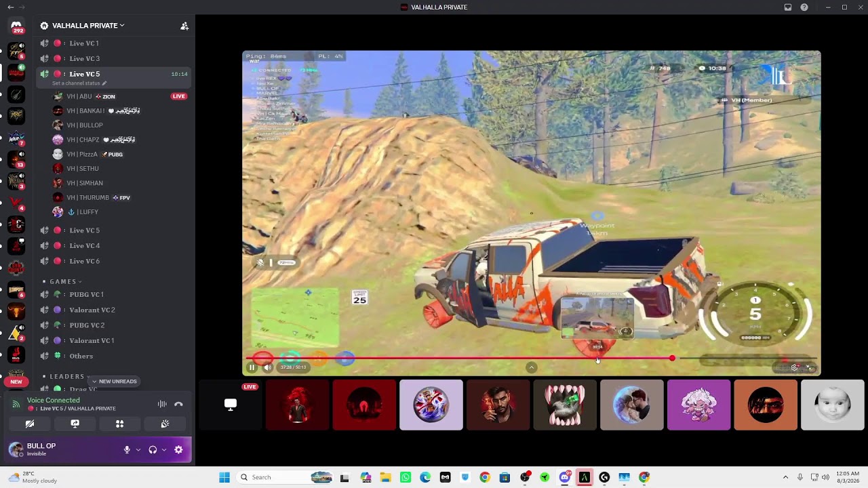Screen dimensions: 868x488
Task: Open the stream settings gear icon
Action: coord(795,367)
